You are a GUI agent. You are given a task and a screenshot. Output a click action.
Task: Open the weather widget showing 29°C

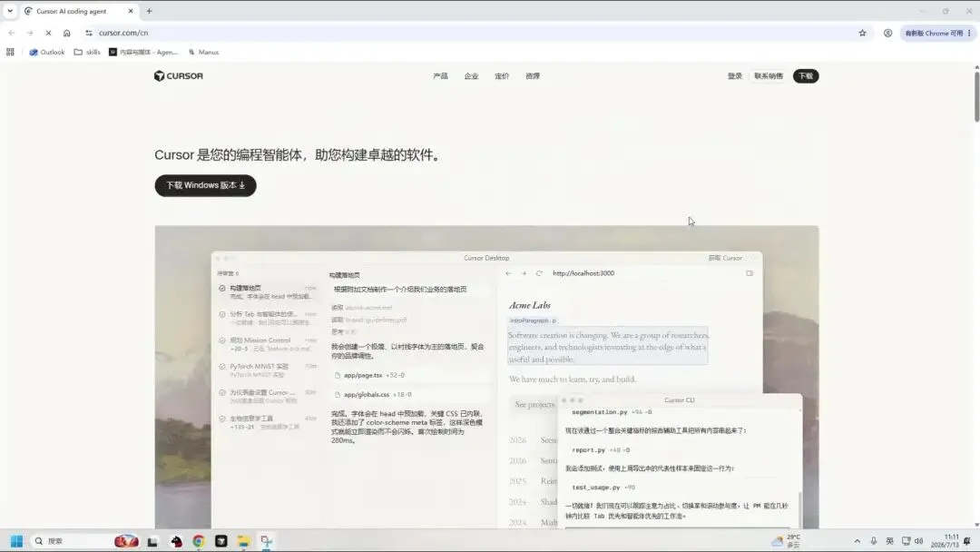pos(786,541)
